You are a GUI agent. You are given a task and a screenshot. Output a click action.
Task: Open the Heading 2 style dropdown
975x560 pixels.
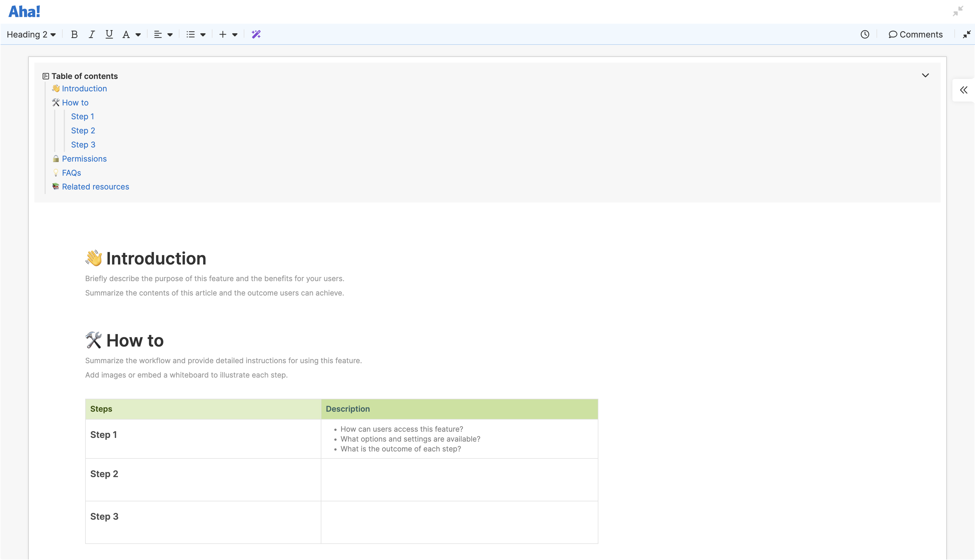31,34
